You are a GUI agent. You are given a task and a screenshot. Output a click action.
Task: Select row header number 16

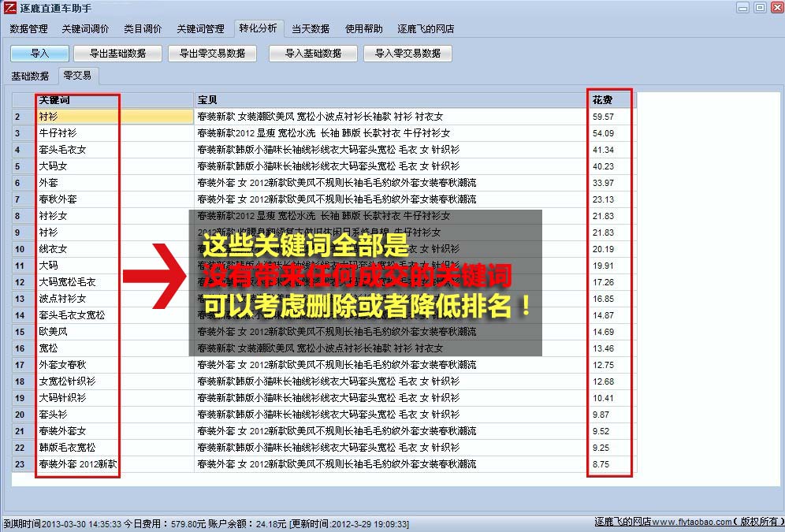(x=24, y=348)
